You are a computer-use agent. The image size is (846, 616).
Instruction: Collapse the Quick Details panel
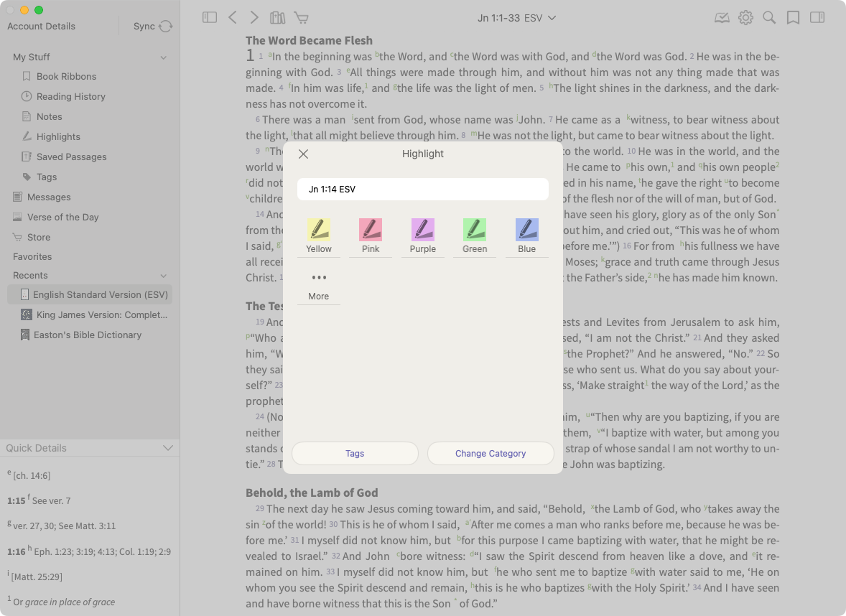point(168,448)
